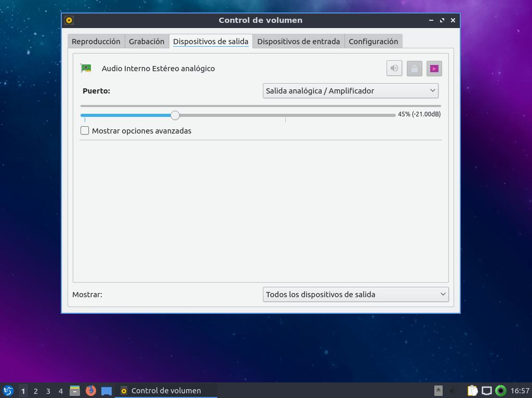The height and width of the screenshot is (398, 532).
Task: Open the Mostrar output filter dropdown
Action: [x=355, y=294]
